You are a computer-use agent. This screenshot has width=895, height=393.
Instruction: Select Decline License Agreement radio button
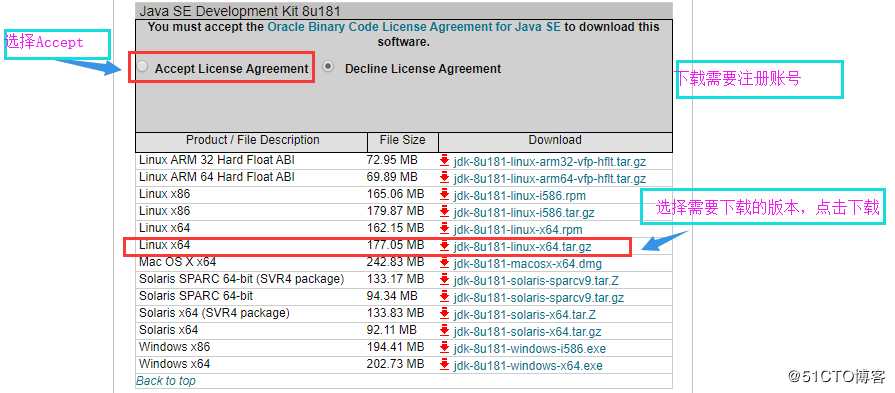(328, 67)
